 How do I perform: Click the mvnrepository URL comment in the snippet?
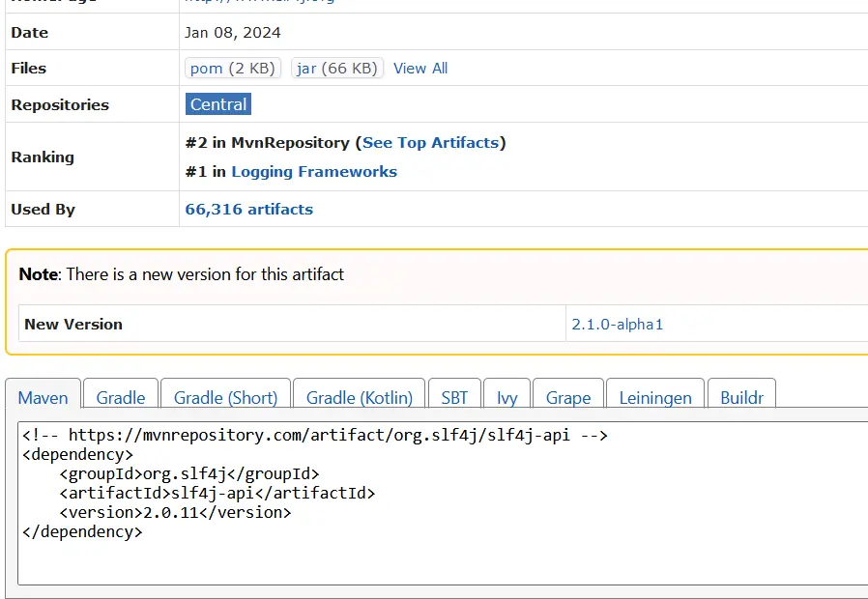click(x=315, y=436)
